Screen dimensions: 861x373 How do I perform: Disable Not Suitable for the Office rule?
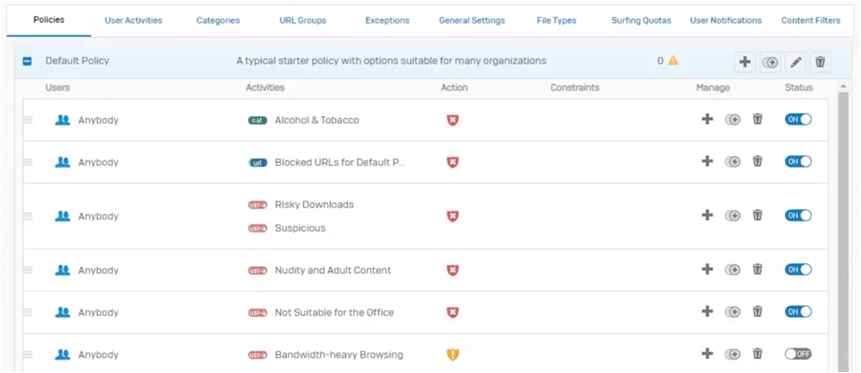pos(798,311)
